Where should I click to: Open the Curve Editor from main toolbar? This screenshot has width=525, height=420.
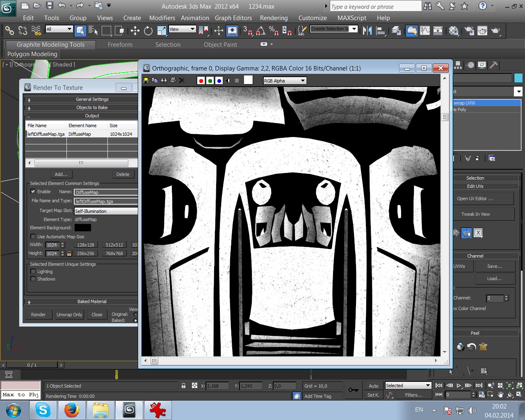pos(425,31)
